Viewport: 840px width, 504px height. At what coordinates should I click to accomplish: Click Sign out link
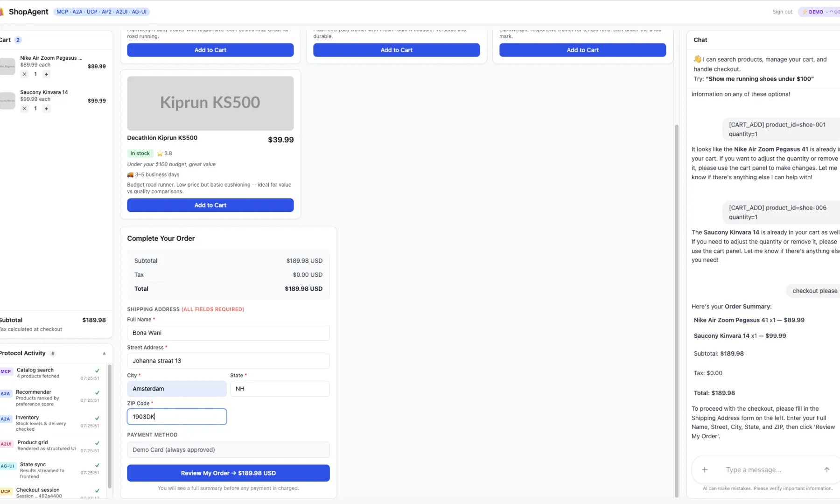[782, 12]
